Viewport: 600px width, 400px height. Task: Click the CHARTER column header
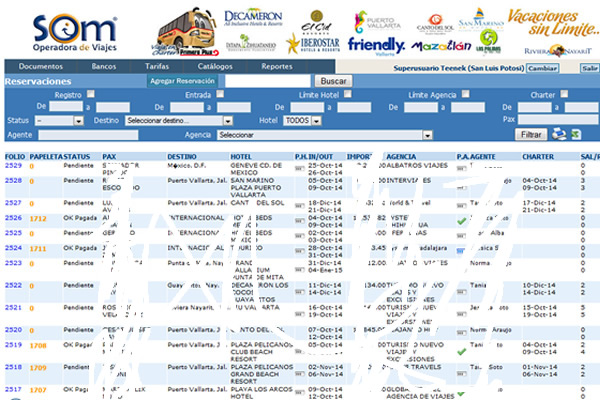[538, 157]
